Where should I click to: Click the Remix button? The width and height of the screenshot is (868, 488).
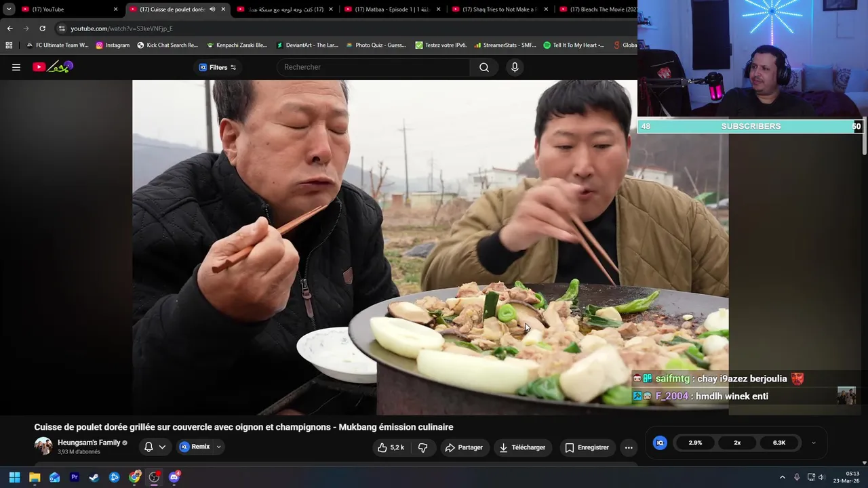(195, 447)
